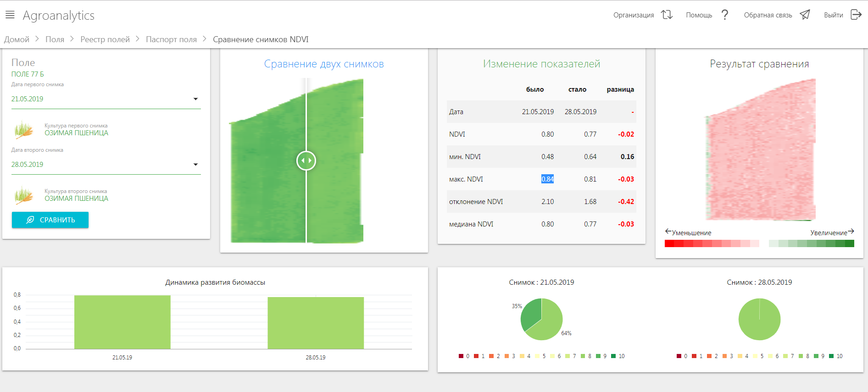Image resolution: width=868 pixels, height=392 pixels.
Task: Click the help question mark icon
Action: (724, 15)
